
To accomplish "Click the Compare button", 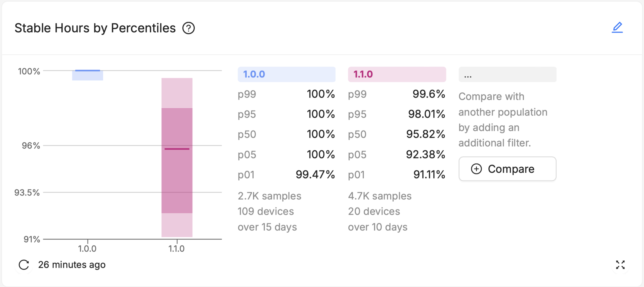I will [x=507, y=169].
